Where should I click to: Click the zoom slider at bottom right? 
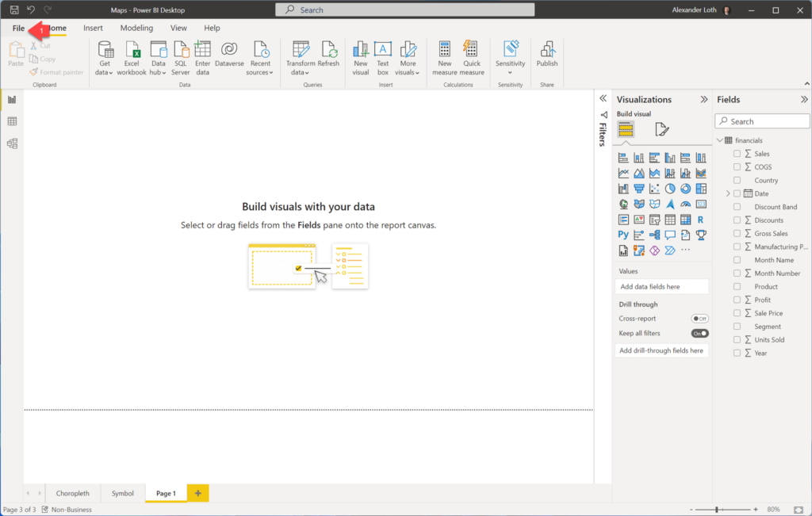(x=716, y=509)
